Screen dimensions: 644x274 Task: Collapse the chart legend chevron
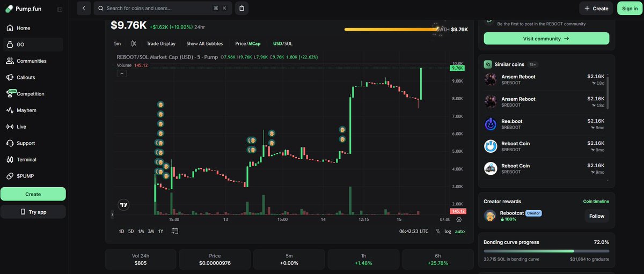(x=121, y=73)
